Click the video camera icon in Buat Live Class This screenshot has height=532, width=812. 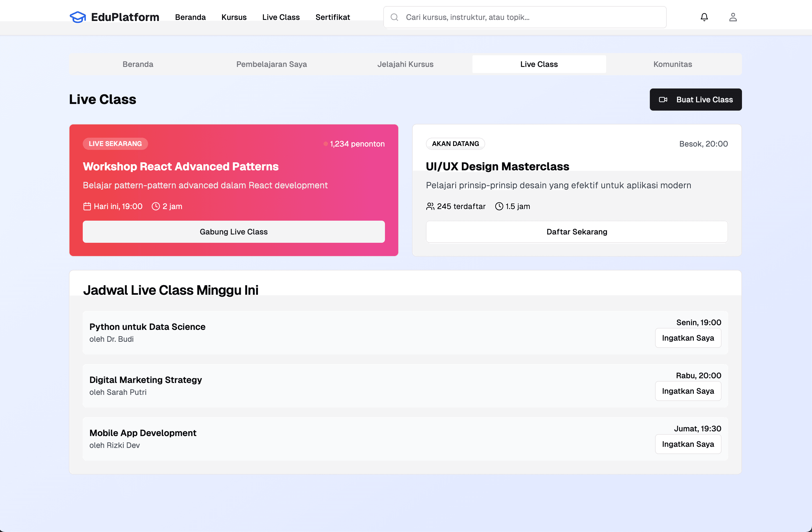663,100
